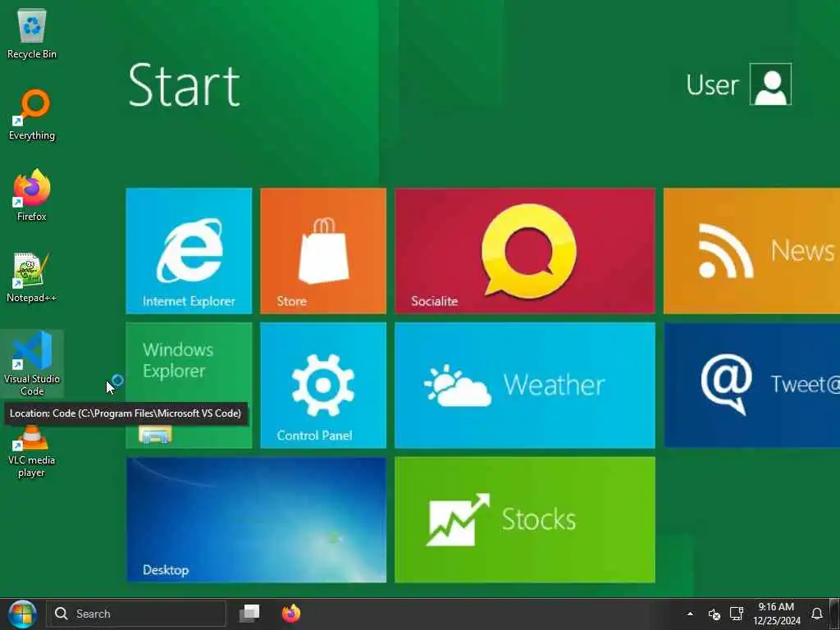Open the notifications bell icon
Screen dimensions: 840x630
[x=817, y=614]
